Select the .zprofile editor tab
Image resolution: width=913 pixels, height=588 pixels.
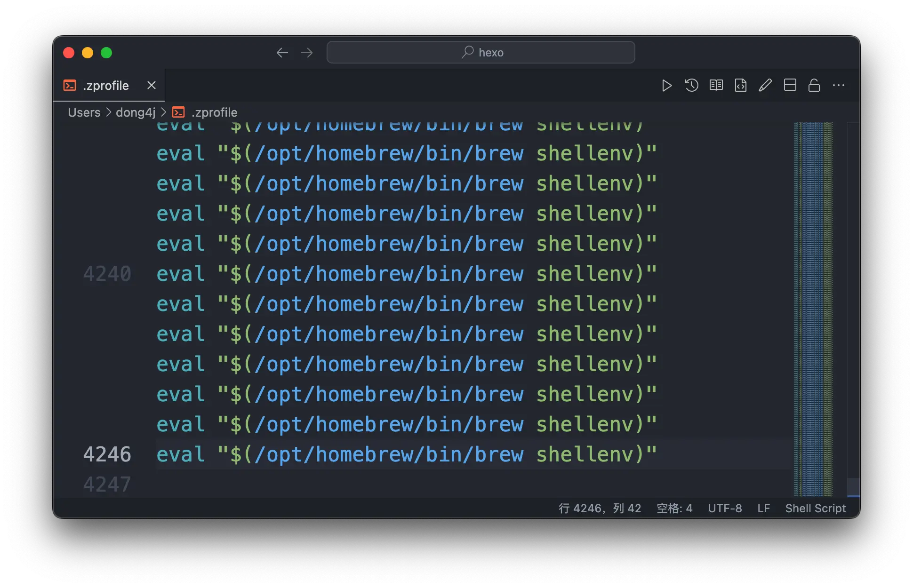point(105,86)
